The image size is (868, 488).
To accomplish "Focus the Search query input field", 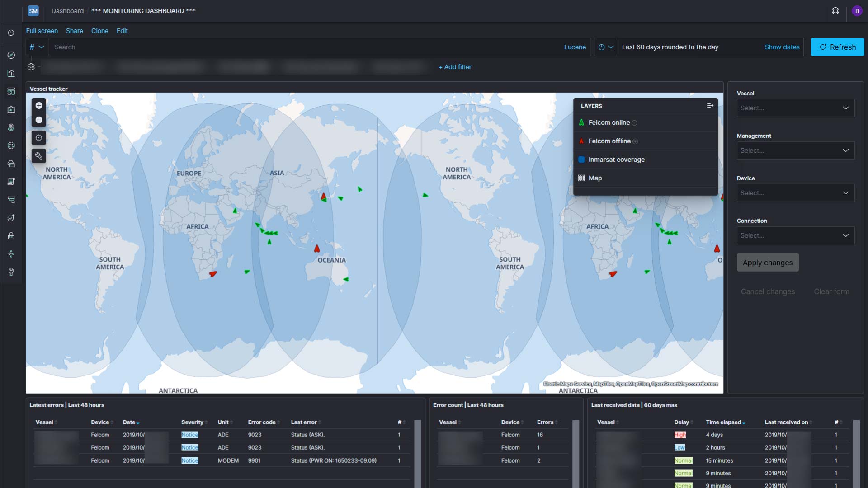I will [305, 47].
